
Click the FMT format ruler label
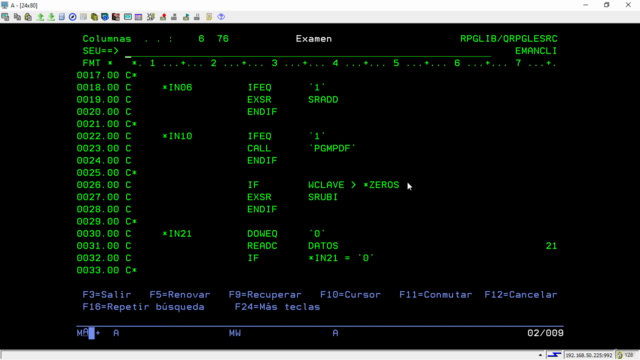pyautogui.click(x=91, y=63)
